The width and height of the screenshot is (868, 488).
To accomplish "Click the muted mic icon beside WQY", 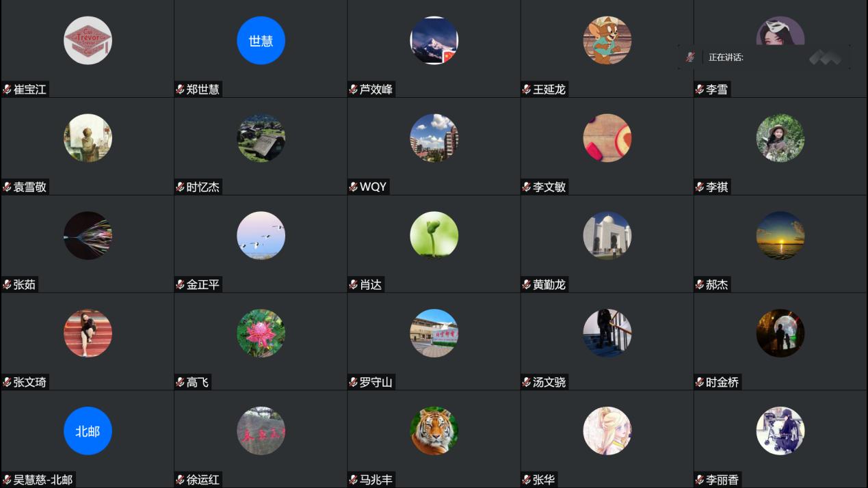I will tap(354, 187).
